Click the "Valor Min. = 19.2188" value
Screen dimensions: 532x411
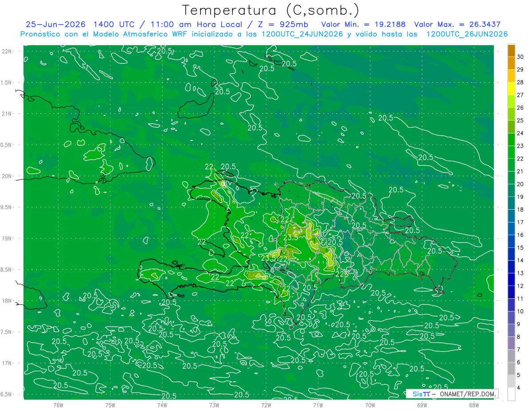[x=363, y=24]
